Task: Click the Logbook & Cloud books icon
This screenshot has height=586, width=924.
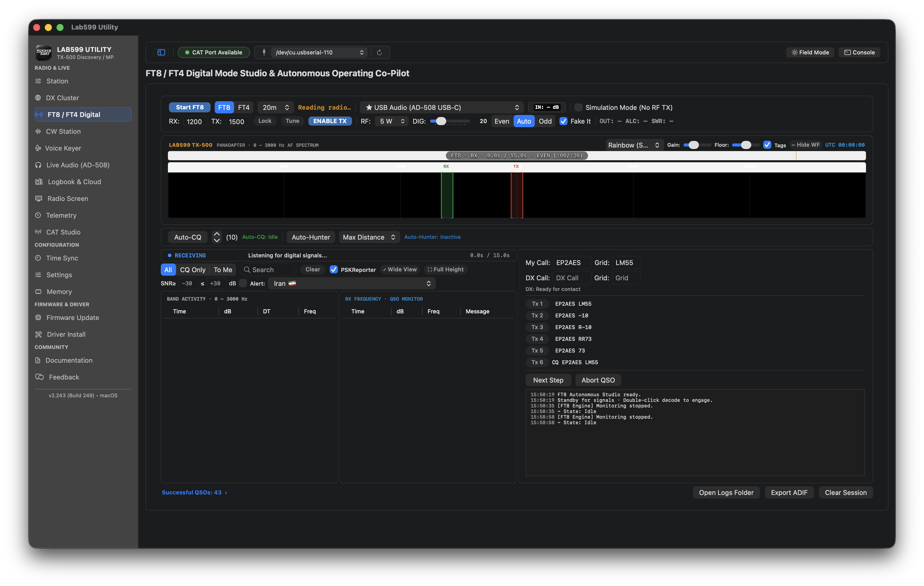Action: tap(39, 182)
